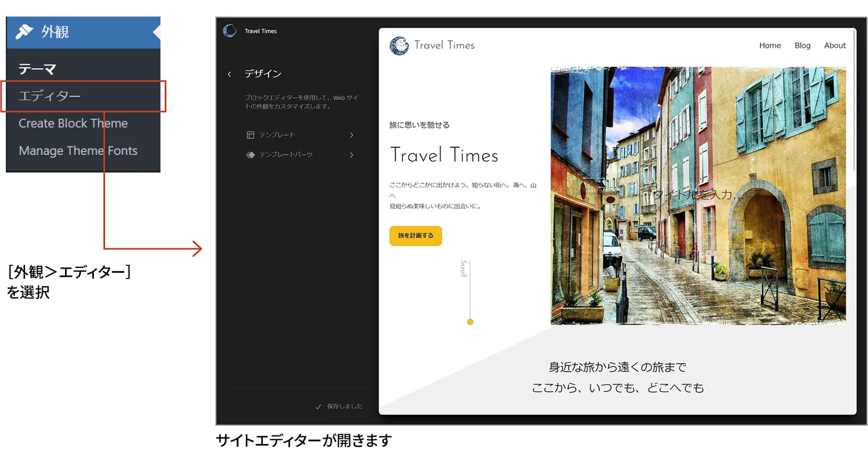The height and width of the screenshot is (470, 868).
Task: Open Manage Theme Fonts menu item
Action: [x=78, y=150]
